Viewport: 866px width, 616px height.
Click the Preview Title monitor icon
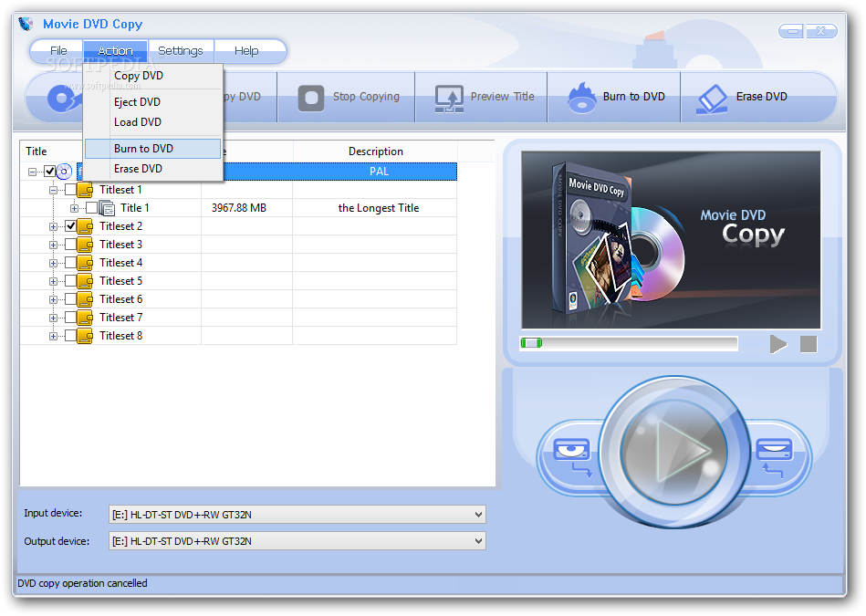[449, 99]
